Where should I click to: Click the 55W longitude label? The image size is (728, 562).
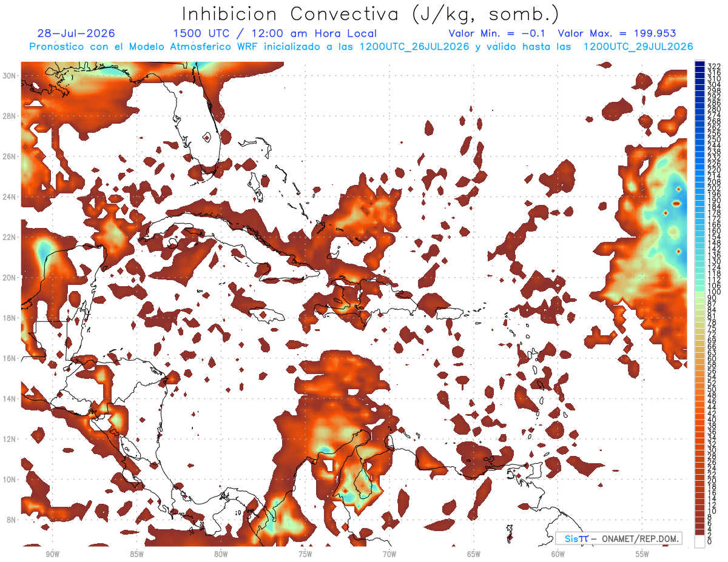[x=642, y=554]
